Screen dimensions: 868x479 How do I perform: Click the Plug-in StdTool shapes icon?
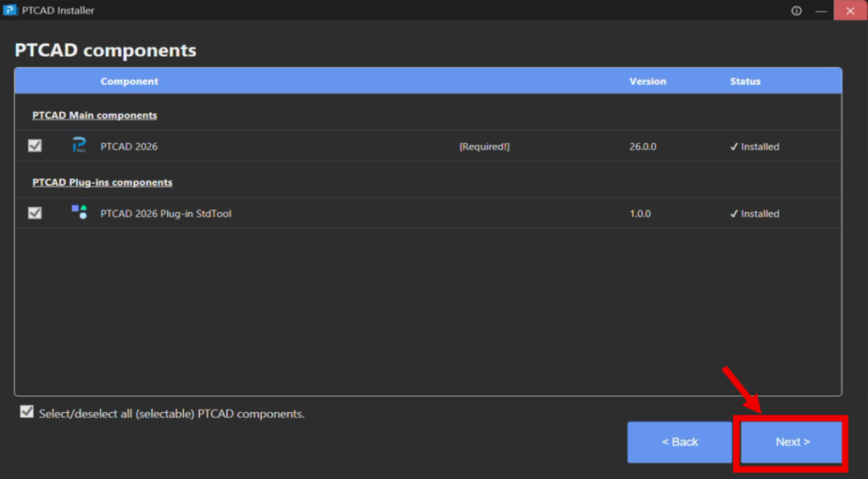(x=79, y=212)
